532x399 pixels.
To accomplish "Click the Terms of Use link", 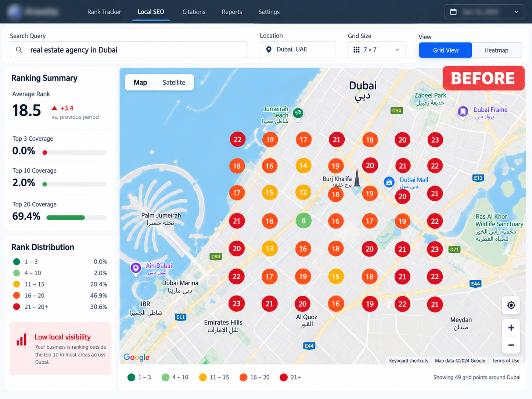I will tap(506, 361).
